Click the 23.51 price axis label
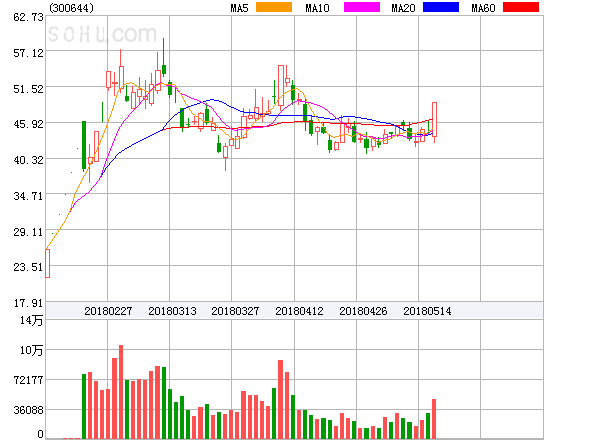This screenshot has height=440, width=600. (28, 267)
